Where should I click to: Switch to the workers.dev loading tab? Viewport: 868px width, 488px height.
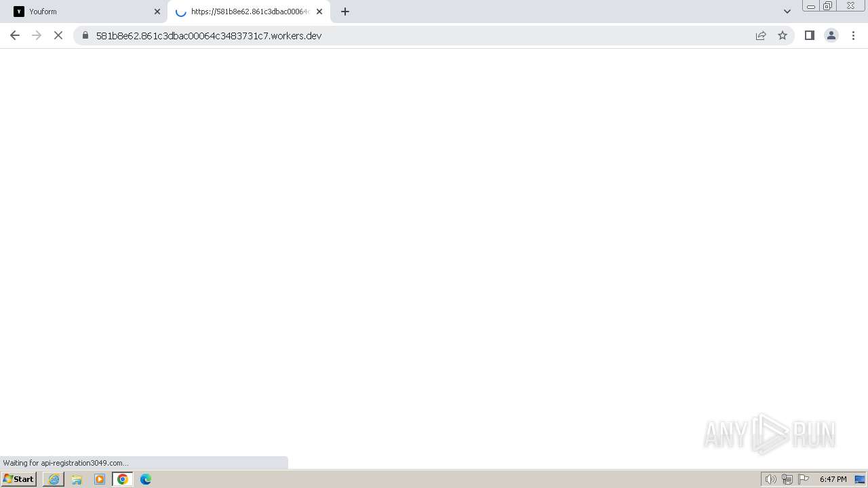249,12
